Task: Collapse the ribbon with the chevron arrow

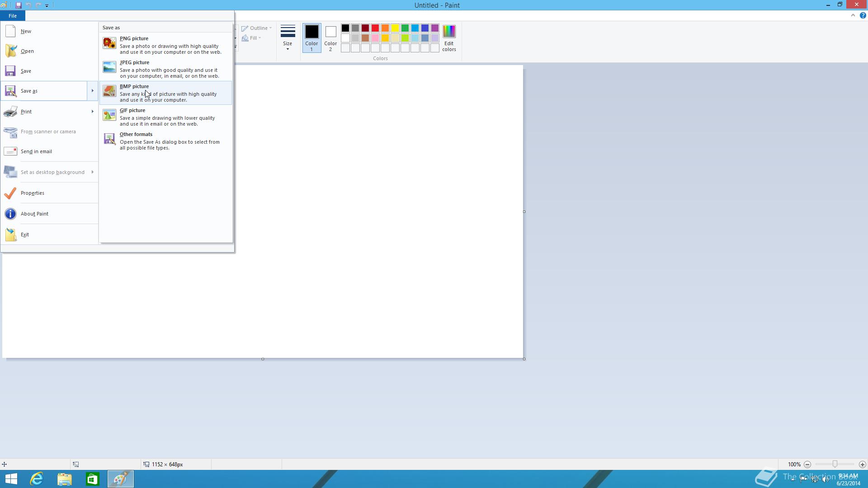Action: (853, 15)
